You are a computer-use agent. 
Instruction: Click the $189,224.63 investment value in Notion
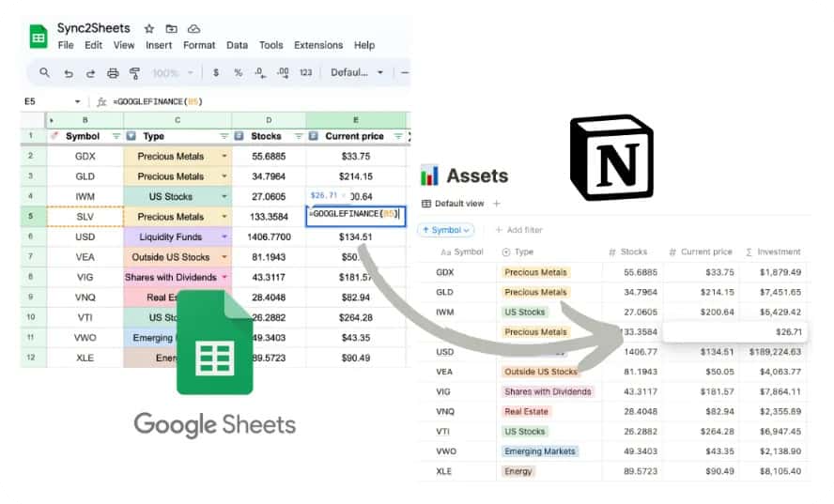tap(775, 352)
